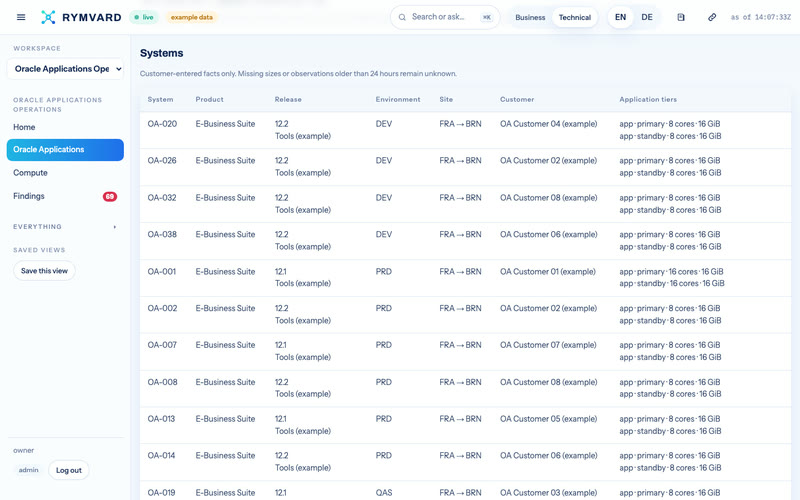Sort by Product column header
800x500 pixels.
click(209, 99)
